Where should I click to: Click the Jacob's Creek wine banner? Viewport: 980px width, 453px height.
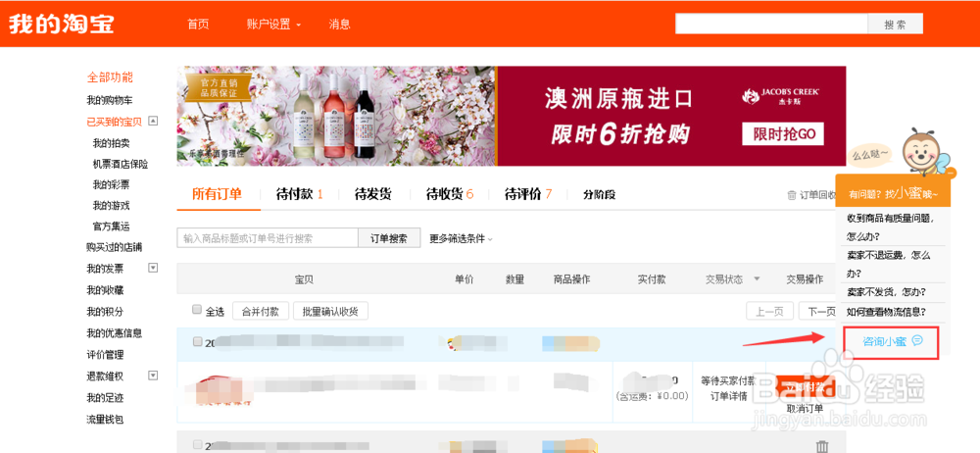pyautogui.click(x=512, y=117)
